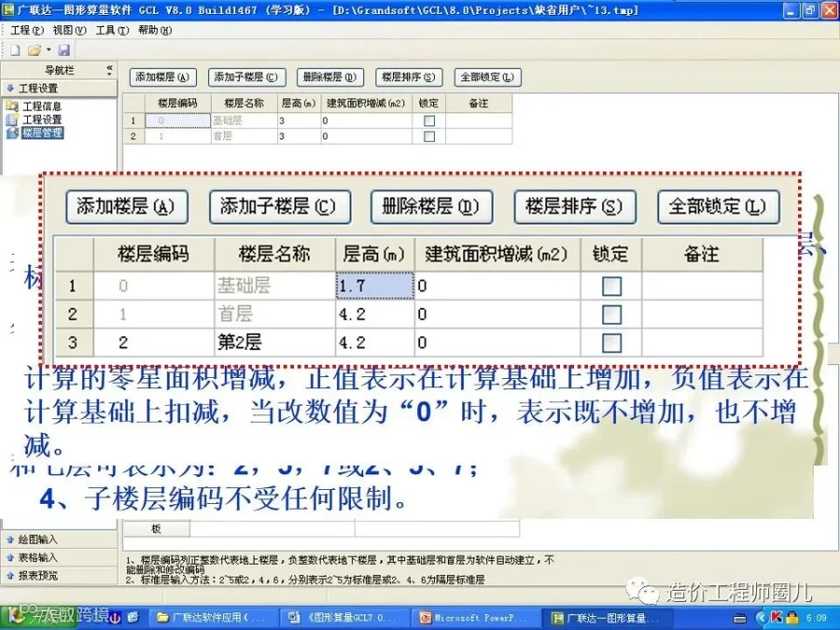Click the small 备注 column header
Viewport: 840px width, 630px height.
479,104
